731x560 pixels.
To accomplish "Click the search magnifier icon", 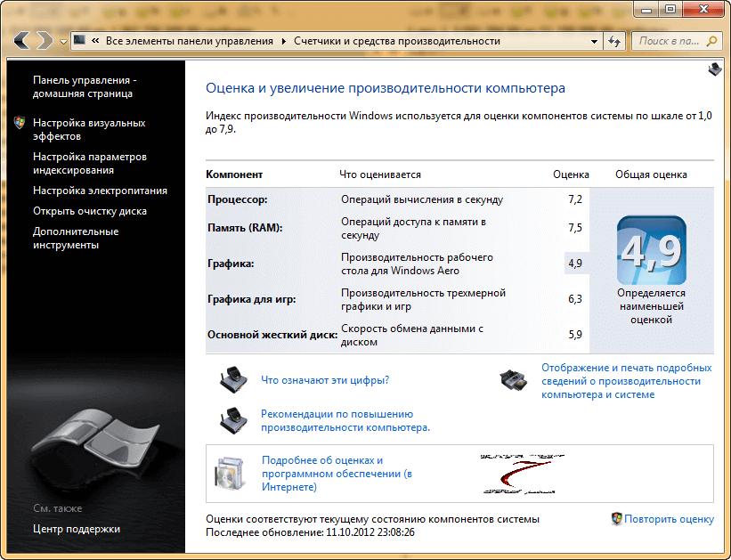I will (x=712, y=41).
